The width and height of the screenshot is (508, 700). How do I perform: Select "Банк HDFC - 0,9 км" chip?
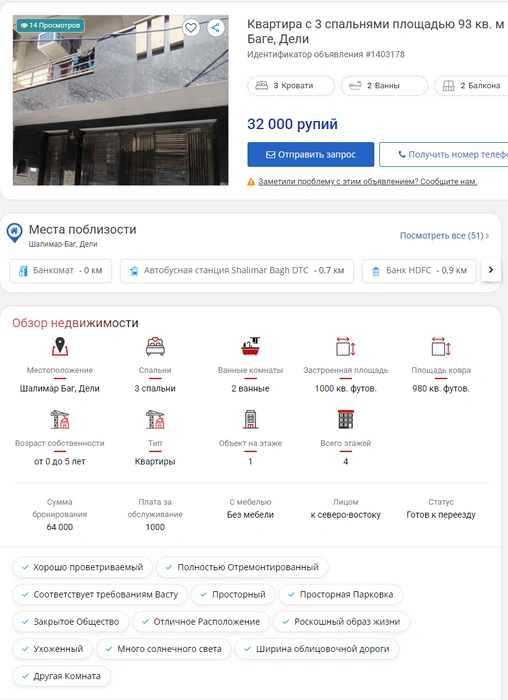(x=419, y=271)
